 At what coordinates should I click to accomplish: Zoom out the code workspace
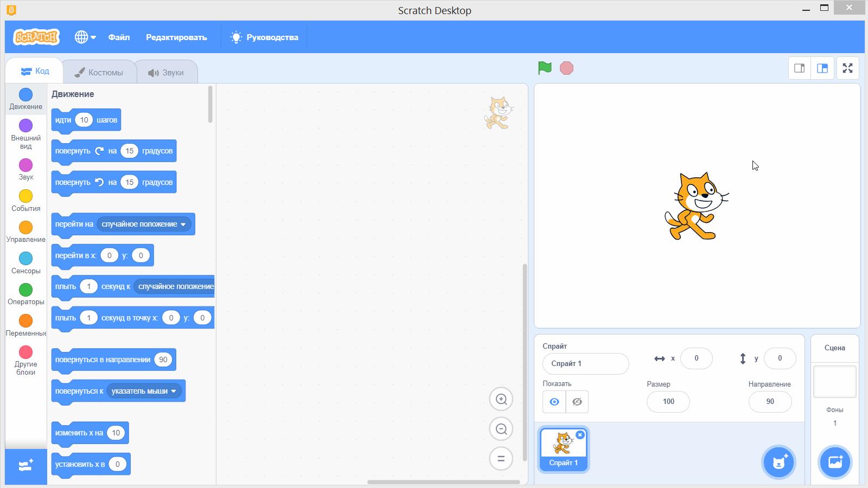pyautogui.click(x=501, y=429)
